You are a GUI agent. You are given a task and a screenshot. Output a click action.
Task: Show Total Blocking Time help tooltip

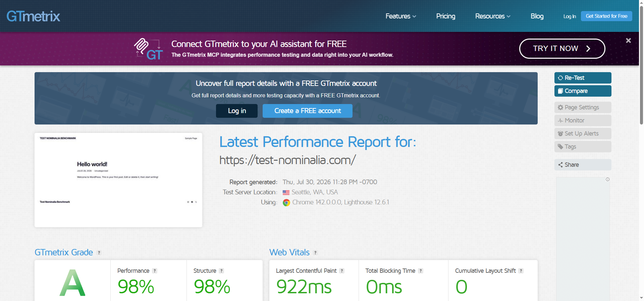pyautogui.click(x=421, y=271)
